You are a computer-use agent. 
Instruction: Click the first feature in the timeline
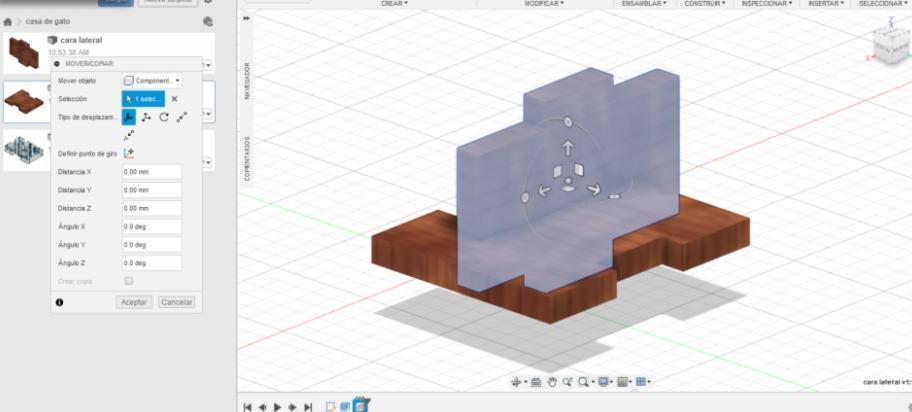pyautogui.click(x=330, y=407)
